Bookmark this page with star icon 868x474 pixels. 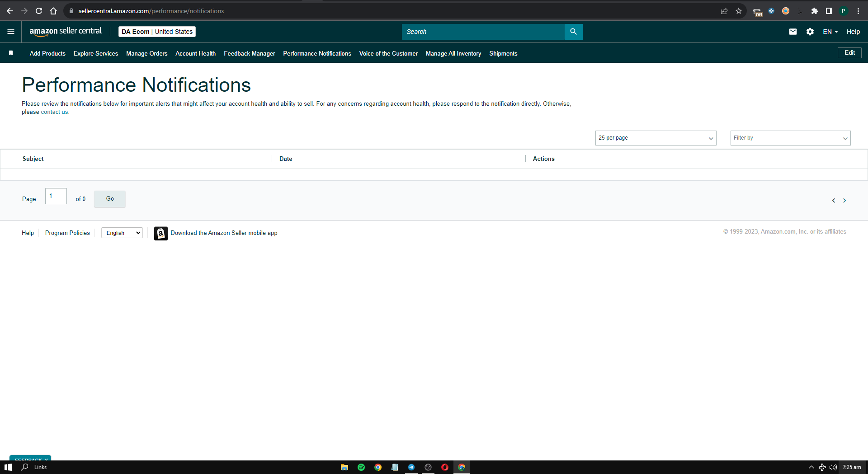[739, 11]
